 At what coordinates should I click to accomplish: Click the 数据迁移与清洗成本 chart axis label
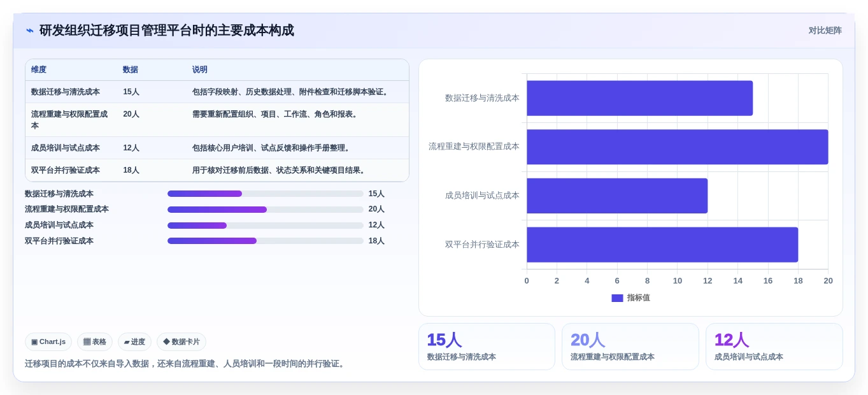[x=482, y=98]
